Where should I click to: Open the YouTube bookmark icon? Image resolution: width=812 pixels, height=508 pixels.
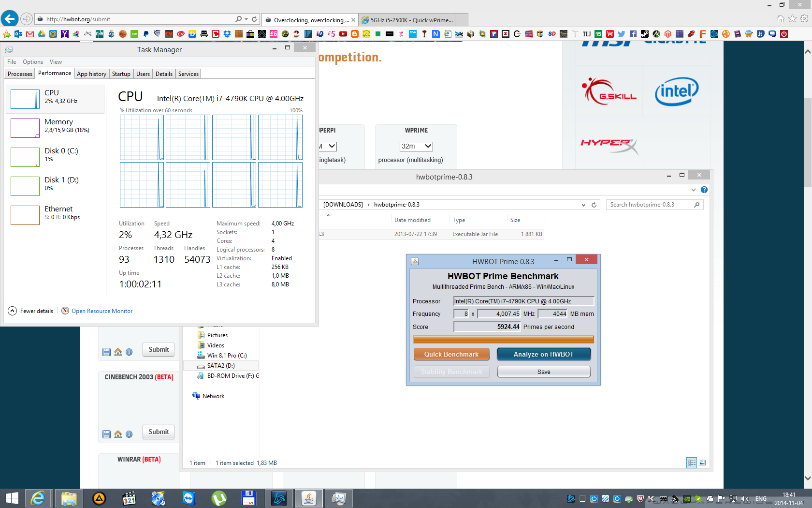pyautogui.click(x=343, y=34)
